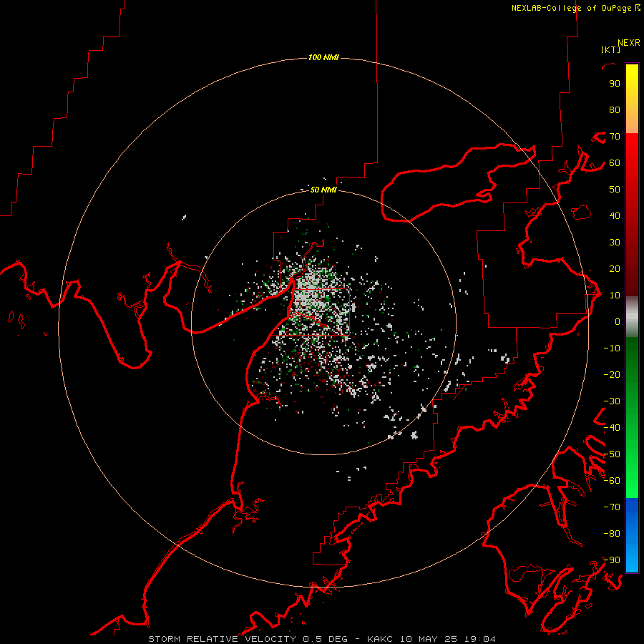This screenshot has height=644, width=644.
Task: Click the NEXR label above the color scale
Action: tap(629, 43)
